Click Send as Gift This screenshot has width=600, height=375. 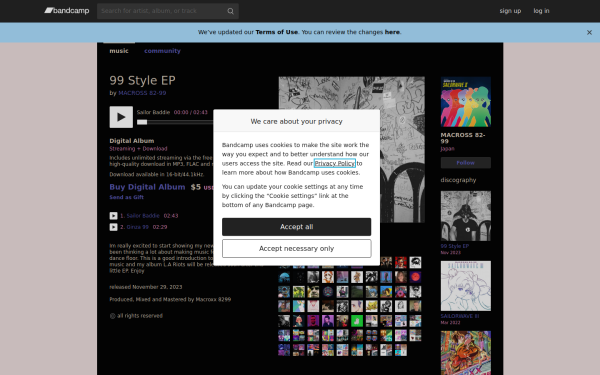pos(126,197)
